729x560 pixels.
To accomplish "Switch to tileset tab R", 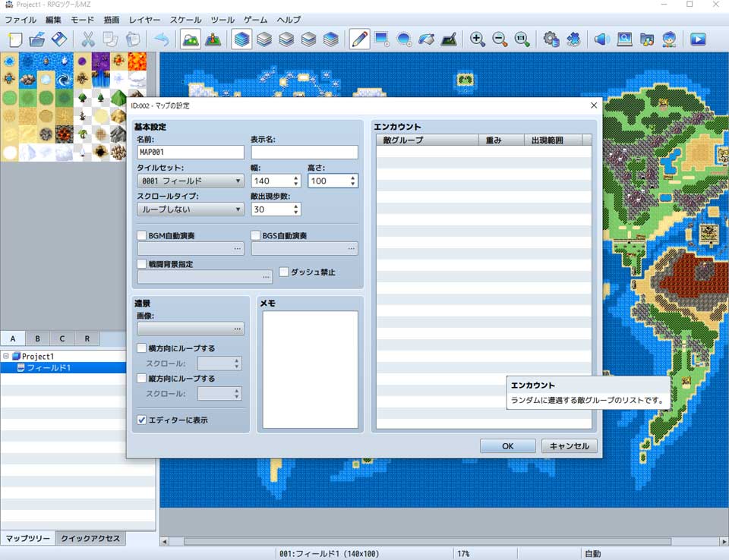I will [x=87, y=338].
